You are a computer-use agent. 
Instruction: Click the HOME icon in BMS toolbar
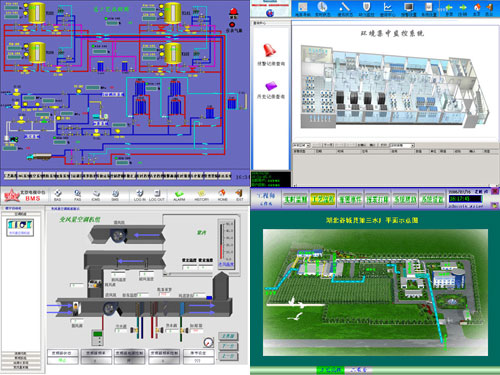(222, 194)
